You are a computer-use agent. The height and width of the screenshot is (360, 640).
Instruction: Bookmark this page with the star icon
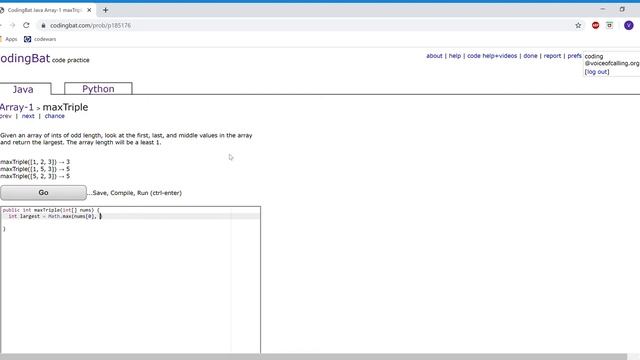[578, 25]
